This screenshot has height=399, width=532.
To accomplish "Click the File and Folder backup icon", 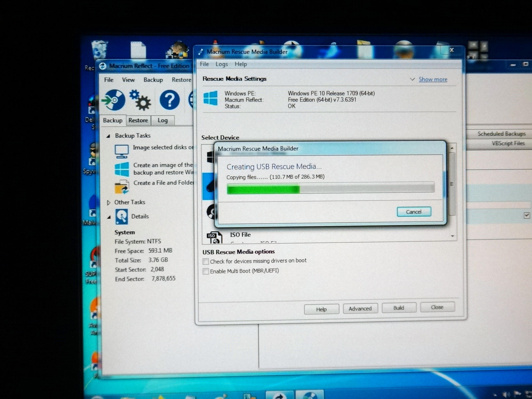I will [122, 187].
